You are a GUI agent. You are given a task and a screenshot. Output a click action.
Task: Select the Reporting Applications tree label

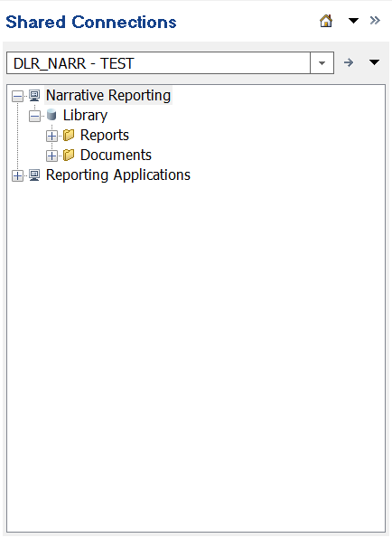pos(118,175)
